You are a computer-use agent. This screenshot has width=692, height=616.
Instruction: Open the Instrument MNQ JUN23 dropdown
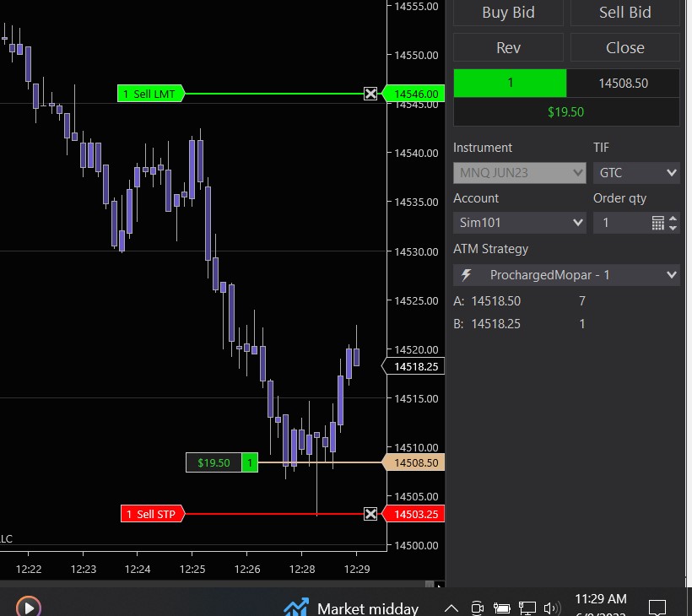pyautogui.click(x=520, y=172)
